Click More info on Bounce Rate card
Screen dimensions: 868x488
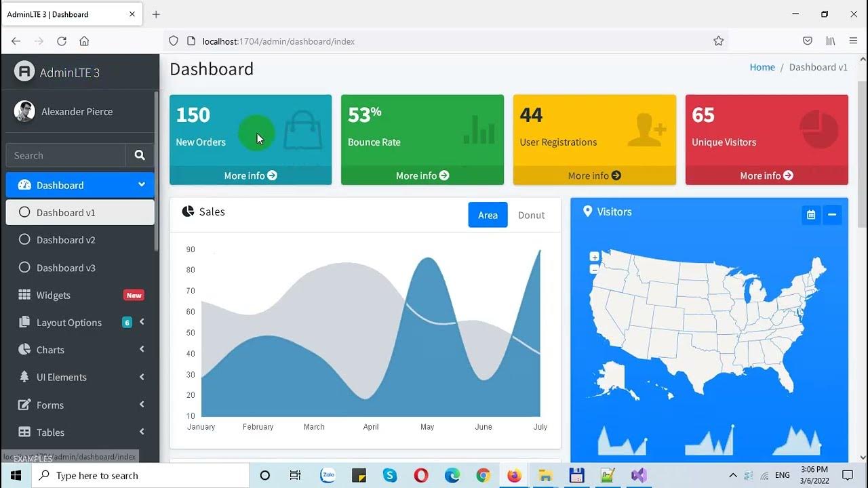[422, 176]
